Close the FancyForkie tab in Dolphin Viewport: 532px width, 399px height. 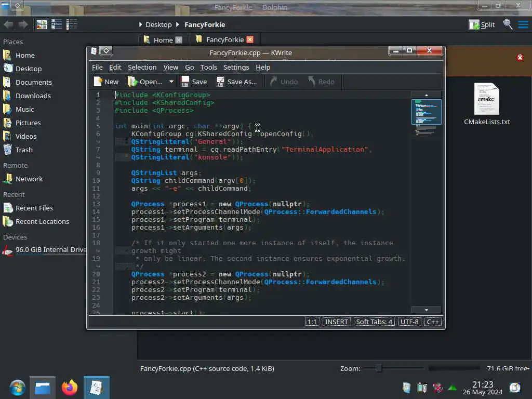point(250,39)
